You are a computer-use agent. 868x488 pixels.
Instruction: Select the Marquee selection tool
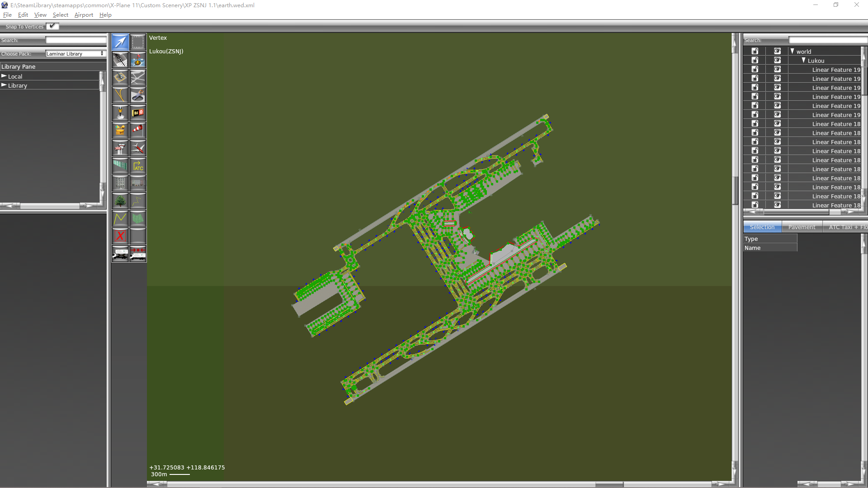tap(138, 42)
